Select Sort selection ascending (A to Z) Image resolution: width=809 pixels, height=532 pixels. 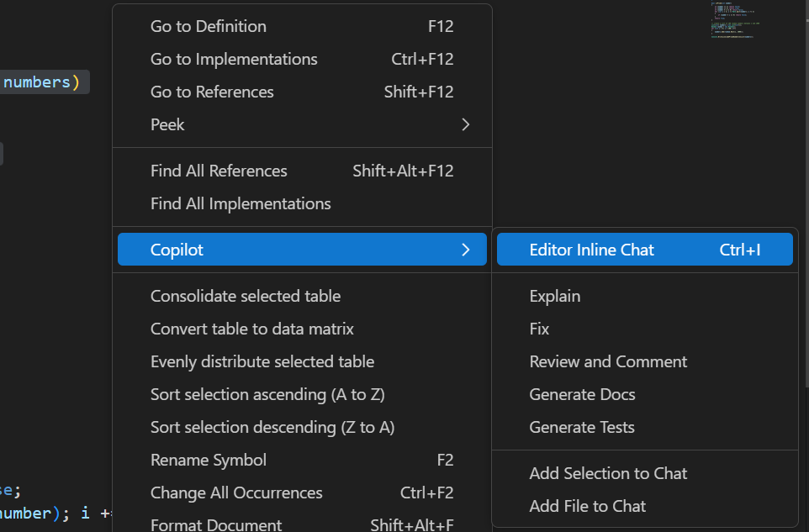(x=267, y=394)
